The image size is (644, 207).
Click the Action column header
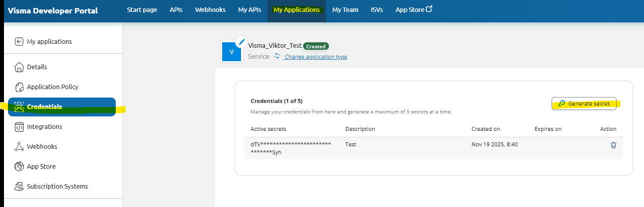click(608, 129)
